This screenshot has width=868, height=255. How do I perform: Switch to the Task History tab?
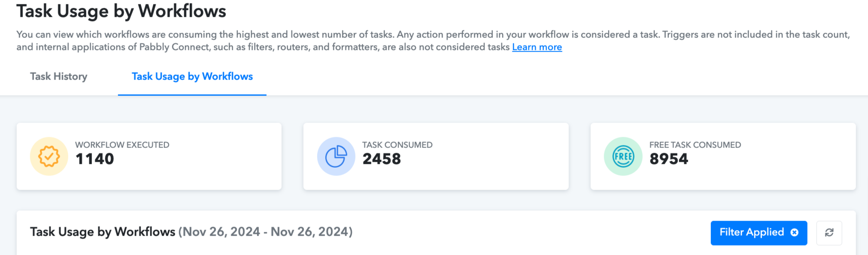coord(59,77)
